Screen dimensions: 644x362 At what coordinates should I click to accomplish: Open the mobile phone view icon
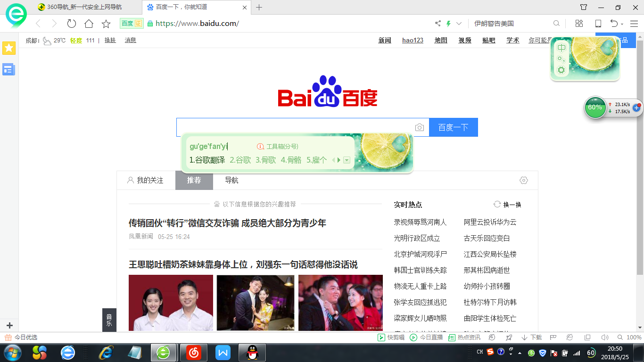[x=598, y=23]
